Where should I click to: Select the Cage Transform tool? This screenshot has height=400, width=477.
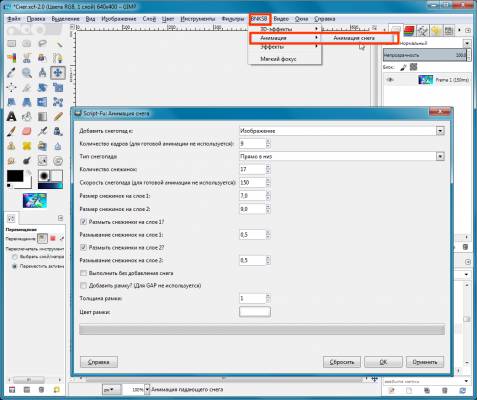click(x=58, y=102)
